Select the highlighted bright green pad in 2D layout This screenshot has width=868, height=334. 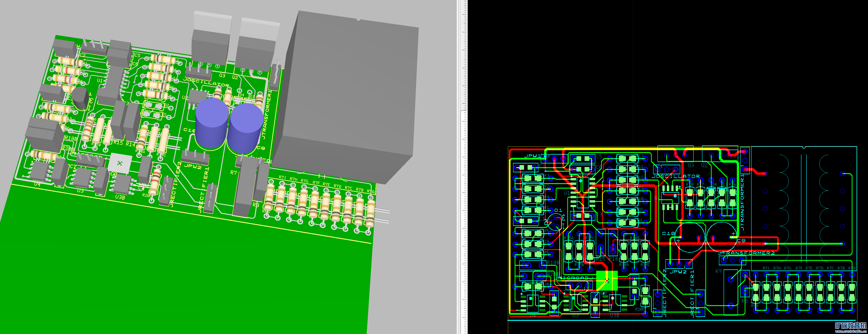[x=607, y=280]
